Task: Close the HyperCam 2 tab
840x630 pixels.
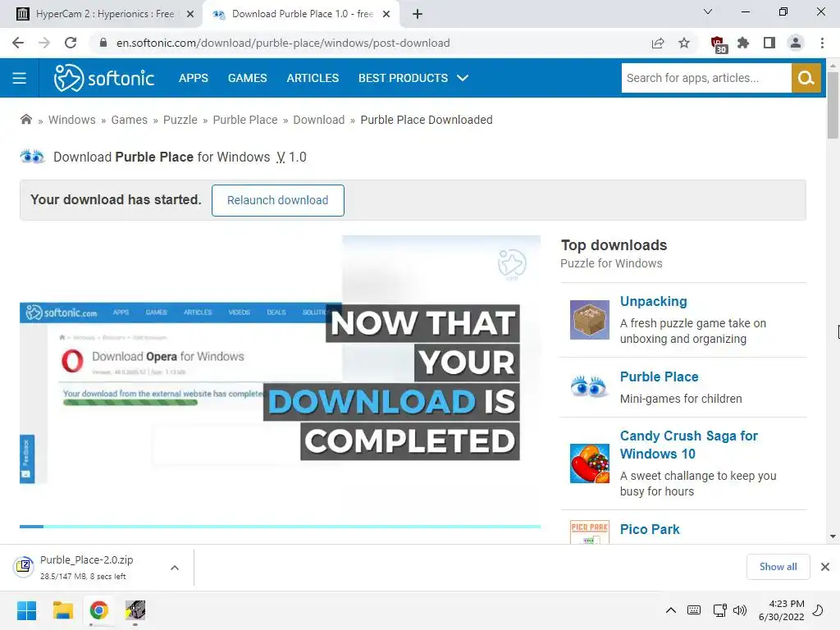Action: (x=190, y=15)
